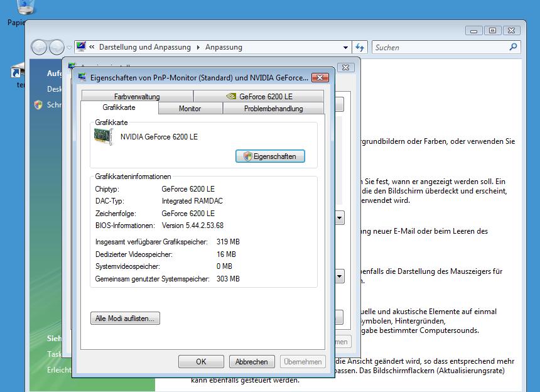
Task: Open recent pages dropdown next to nav arrows
Action: tap(69, 48)
